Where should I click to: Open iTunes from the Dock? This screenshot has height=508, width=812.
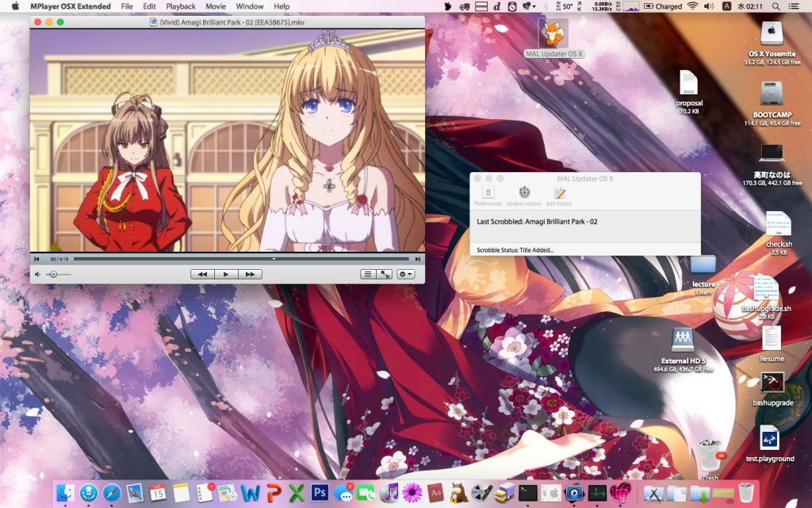389,492
